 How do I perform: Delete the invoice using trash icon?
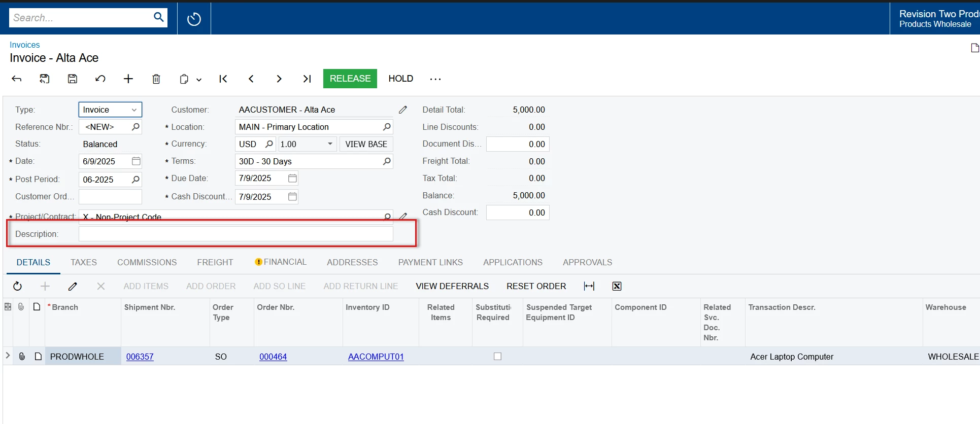(x=156, y=79)
